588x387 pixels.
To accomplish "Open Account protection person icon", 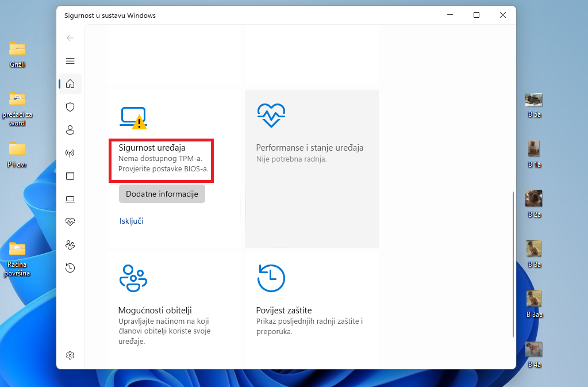I will (70, 130).
